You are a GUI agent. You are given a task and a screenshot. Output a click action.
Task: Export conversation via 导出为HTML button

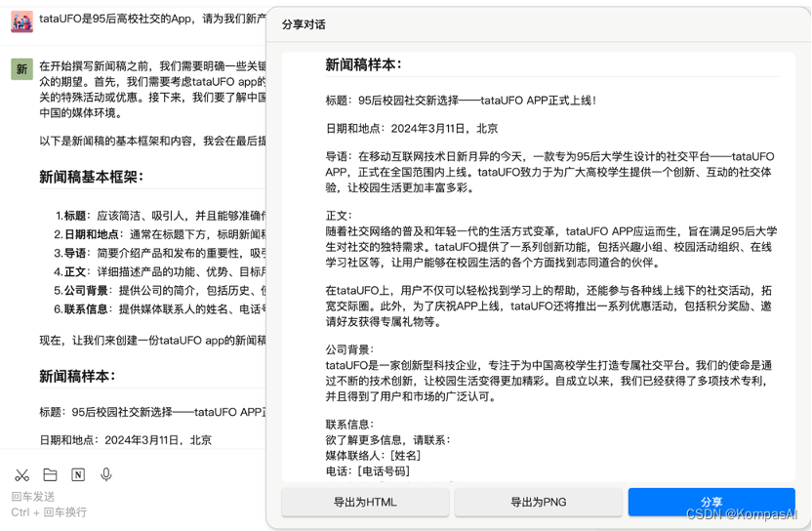click(x=365, y=502)
